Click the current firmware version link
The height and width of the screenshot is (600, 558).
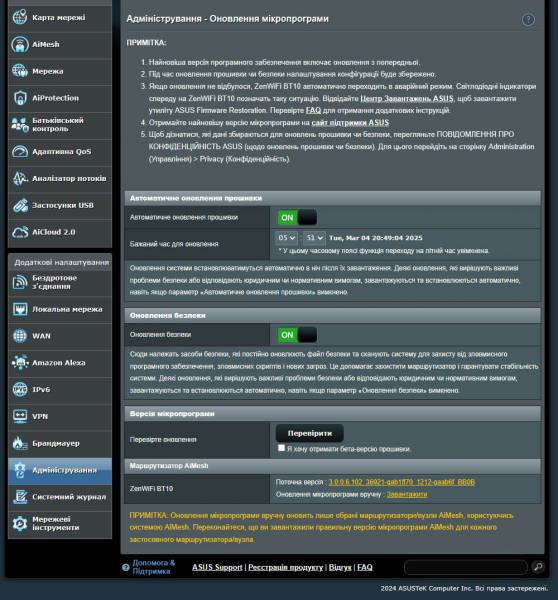tap(401, 482)
